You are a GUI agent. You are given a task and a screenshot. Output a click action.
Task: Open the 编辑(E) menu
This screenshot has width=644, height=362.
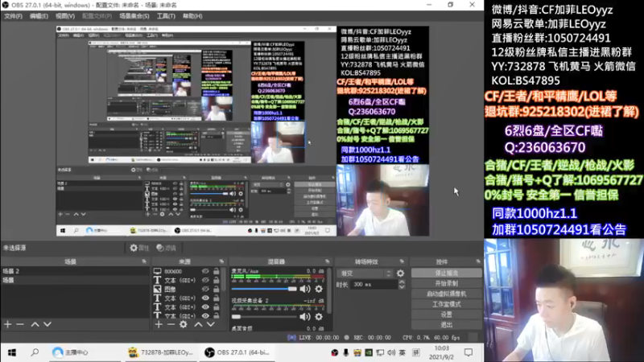39,16
